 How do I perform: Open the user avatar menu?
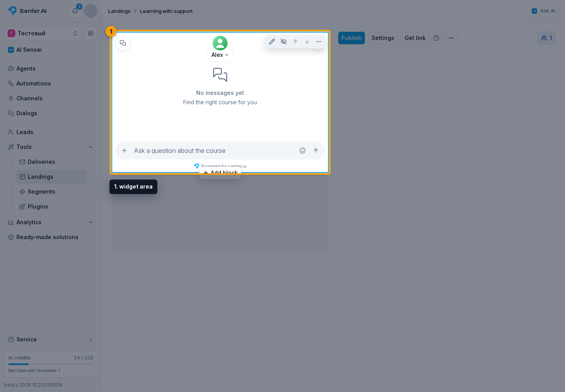(91, 11)
